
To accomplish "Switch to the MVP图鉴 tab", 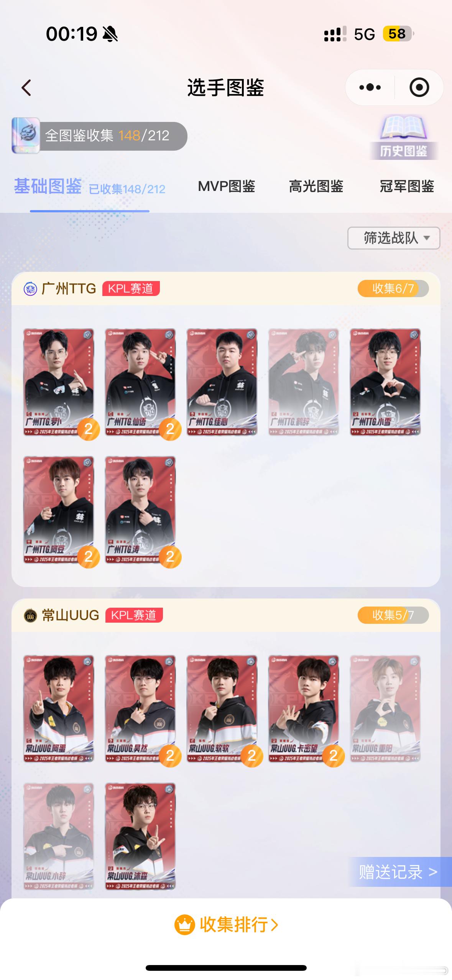I will pyautogui.click(x=226, y=186).
